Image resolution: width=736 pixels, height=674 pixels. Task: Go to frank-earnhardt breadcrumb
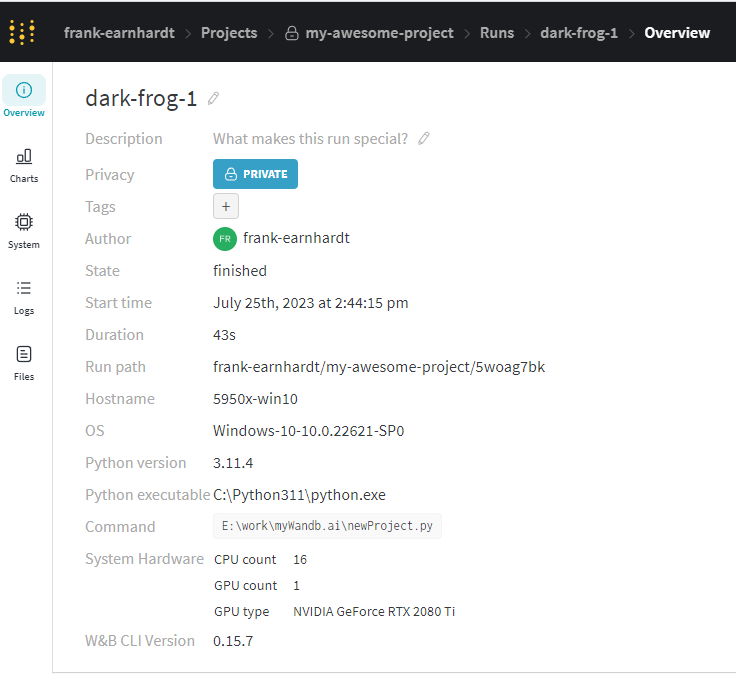[x=119, y=33]
